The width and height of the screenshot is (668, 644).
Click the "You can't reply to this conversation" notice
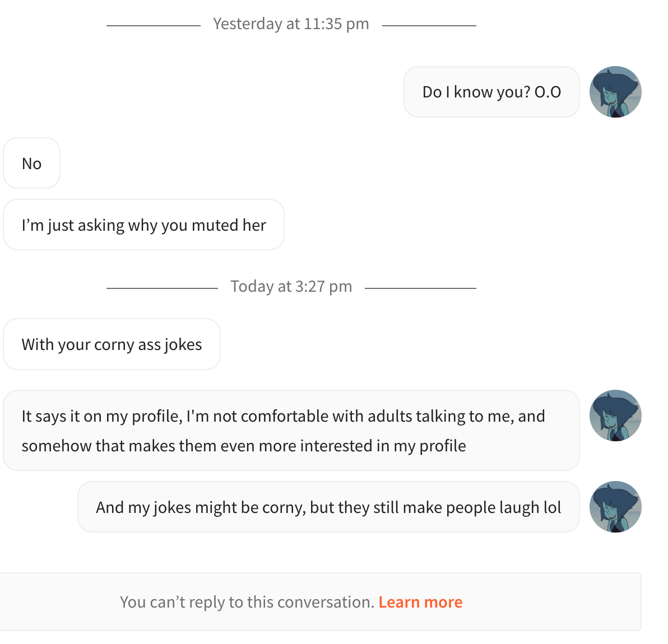247,602
